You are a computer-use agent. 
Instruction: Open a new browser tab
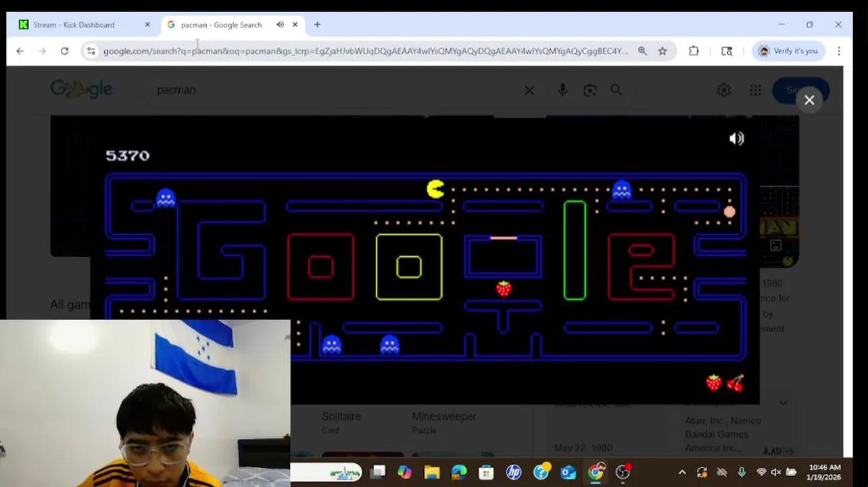[x=317, y=24]
